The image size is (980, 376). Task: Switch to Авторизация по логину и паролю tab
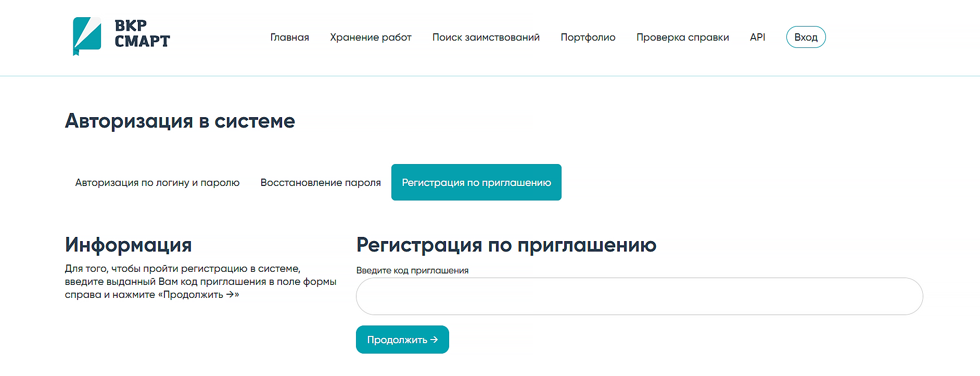(x=157, y=183)
